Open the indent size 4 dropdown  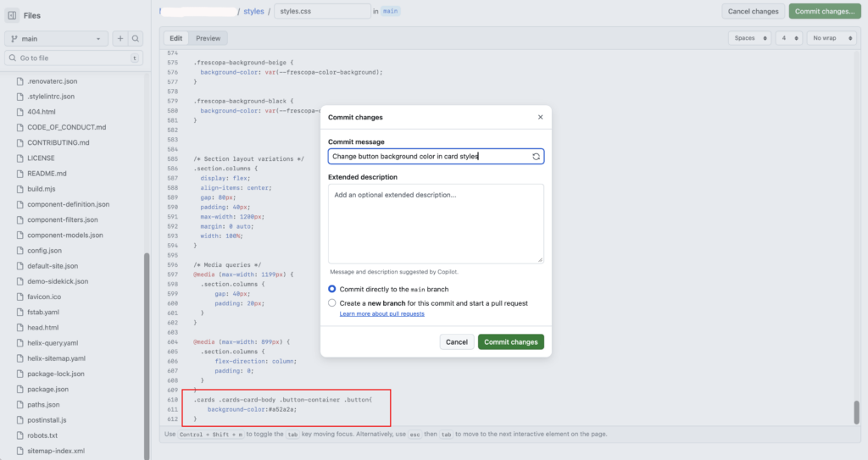coord(789,38)
